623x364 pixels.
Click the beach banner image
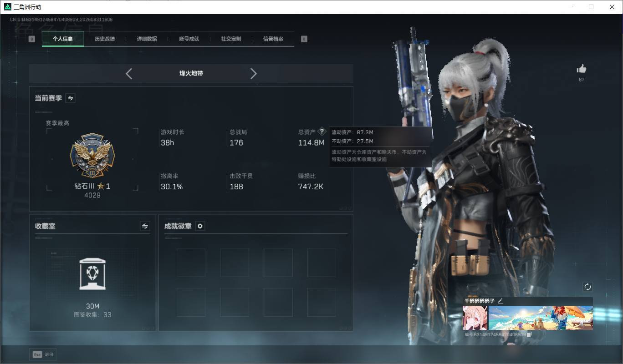point(541,318)
